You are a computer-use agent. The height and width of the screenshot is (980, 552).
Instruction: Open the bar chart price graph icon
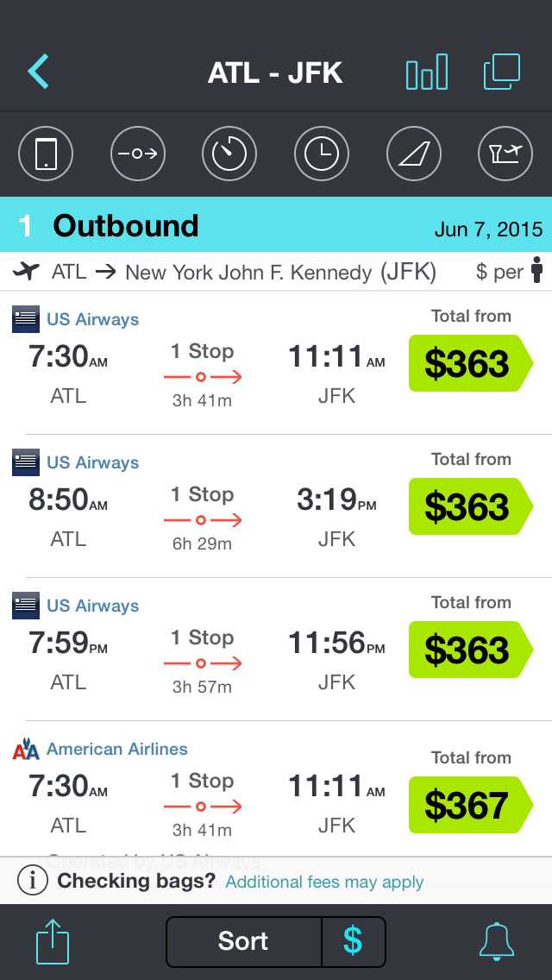click(427, 72)
